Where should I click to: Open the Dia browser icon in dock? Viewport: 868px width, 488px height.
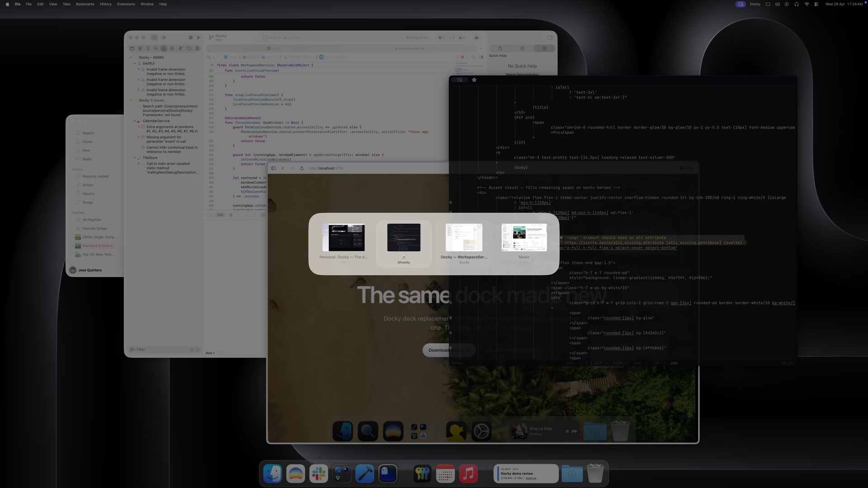coord(296,474)
